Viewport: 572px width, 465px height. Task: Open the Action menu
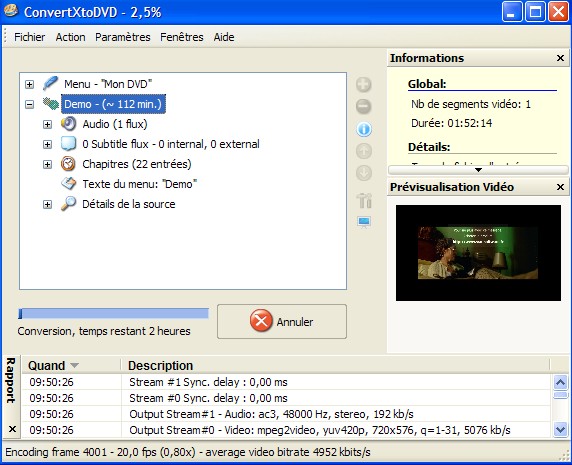coord(70,37)
